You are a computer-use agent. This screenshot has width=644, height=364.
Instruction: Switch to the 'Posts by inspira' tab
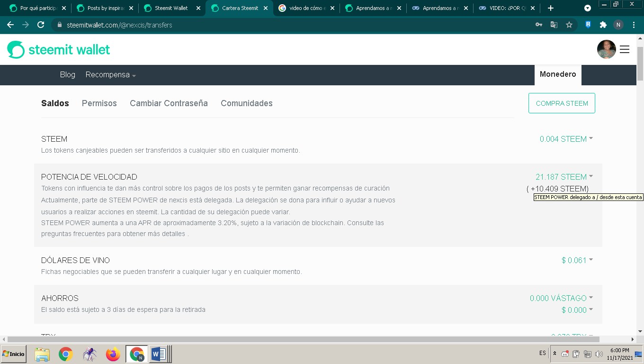tap(104, 8)
